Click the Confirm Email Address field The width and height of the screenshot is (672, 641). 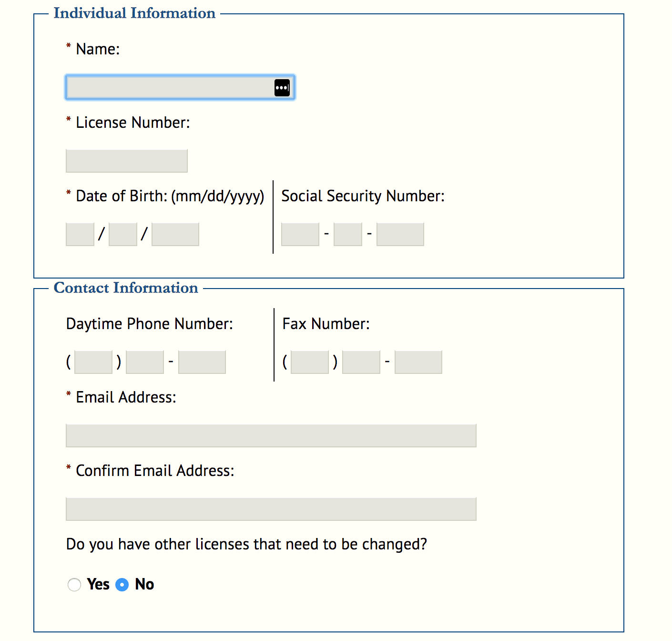(x=271, y=509)
